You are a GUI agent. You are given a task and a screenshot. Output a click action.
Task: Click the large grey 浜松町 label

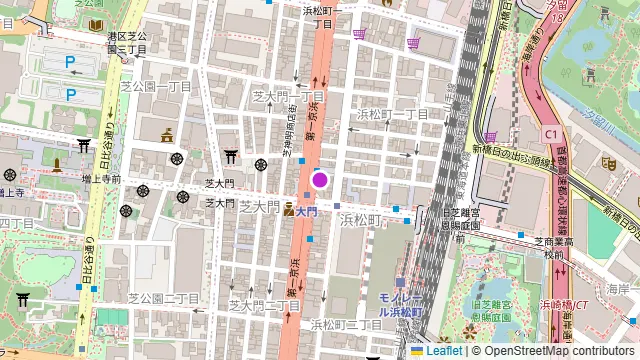point(360,220)
